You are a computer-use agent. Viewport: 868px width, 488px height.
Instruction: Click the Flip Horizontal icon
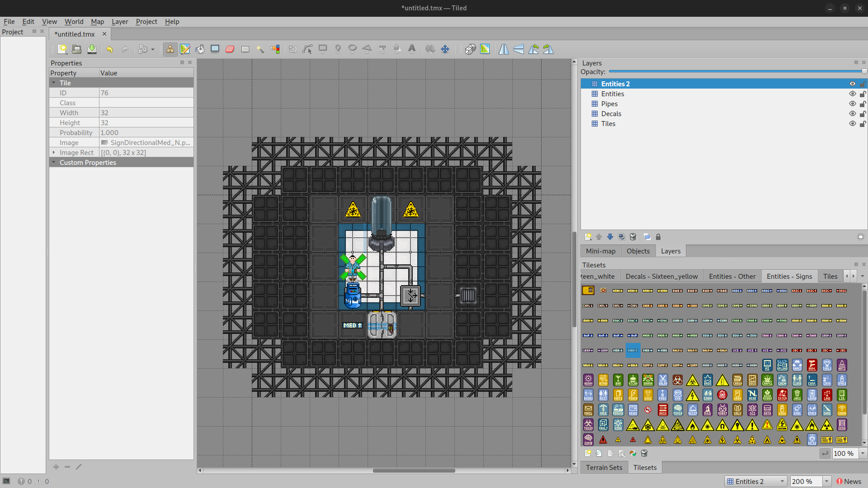(x=504, y=49)
